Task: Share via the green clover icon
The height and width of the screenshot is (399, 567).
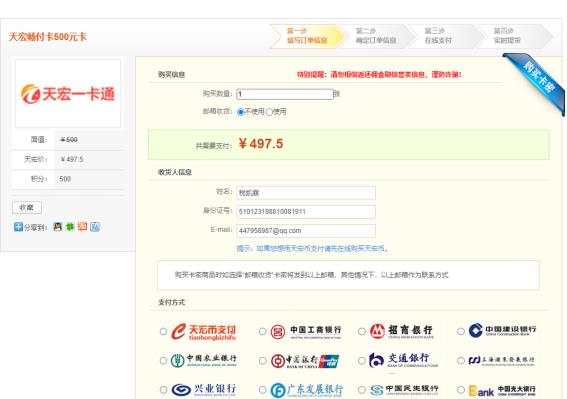Action: (x=70, y=227)
